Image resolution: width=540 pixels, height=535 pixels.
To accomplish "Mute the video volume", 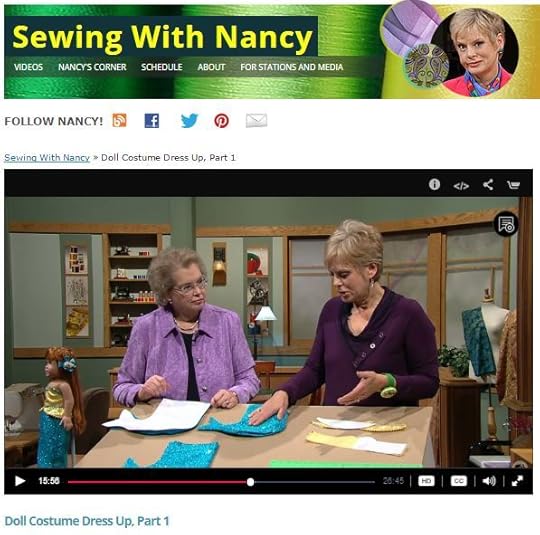I will click(489, 481).
